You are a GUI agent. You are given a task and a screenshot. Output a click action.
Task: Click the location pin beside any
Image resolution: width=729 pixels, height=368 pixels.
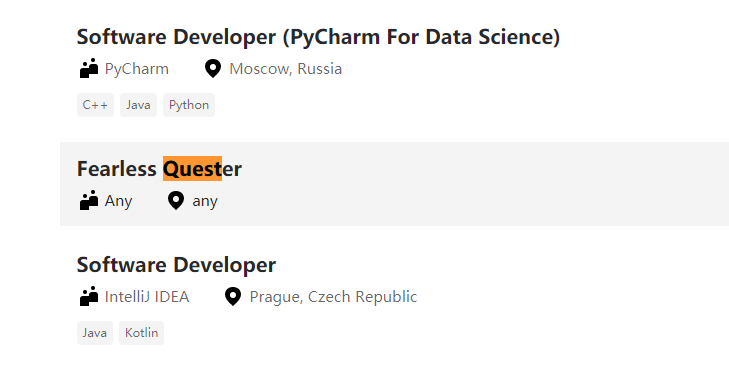pos(176,201)
